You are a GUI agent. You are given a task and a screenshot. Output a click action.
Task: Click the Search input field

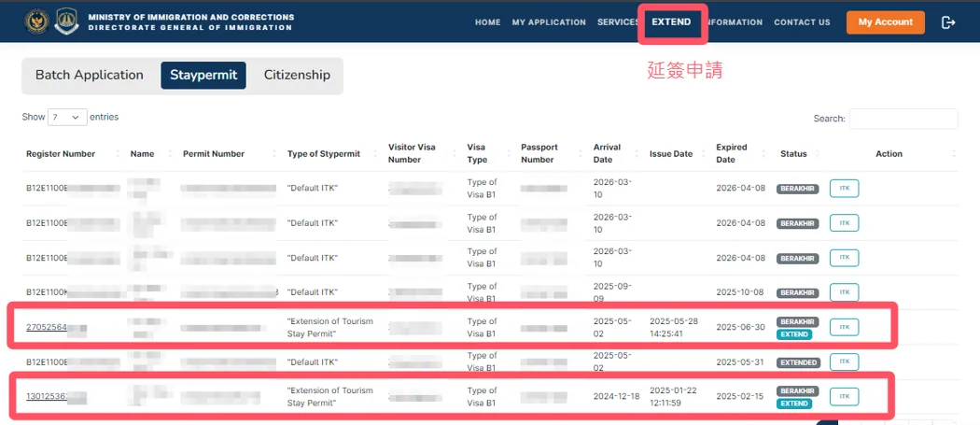point(903,119)
